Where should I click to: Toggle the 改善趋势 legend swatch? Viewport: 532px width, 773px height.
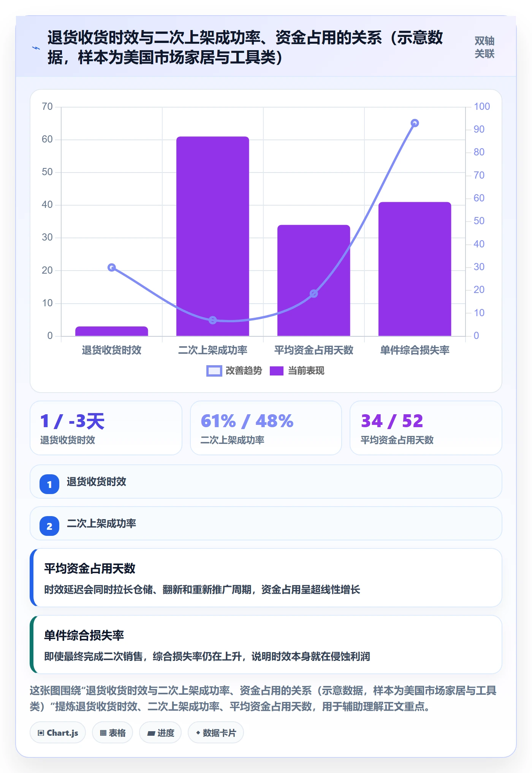(x=214, y=371)
